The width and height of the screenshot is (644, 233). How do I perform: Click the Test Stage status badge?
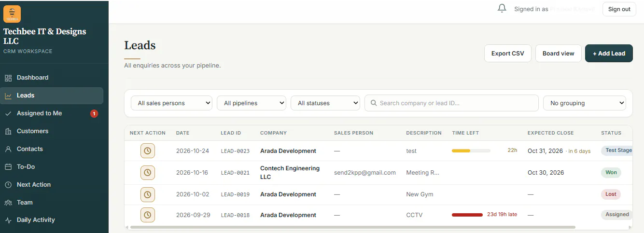pos(618,151)
